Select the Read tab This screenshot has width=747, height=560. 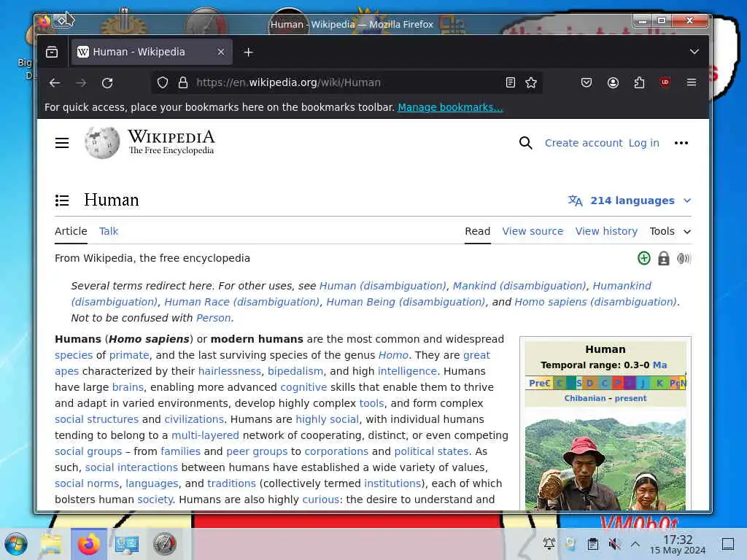tap(477, 231)
